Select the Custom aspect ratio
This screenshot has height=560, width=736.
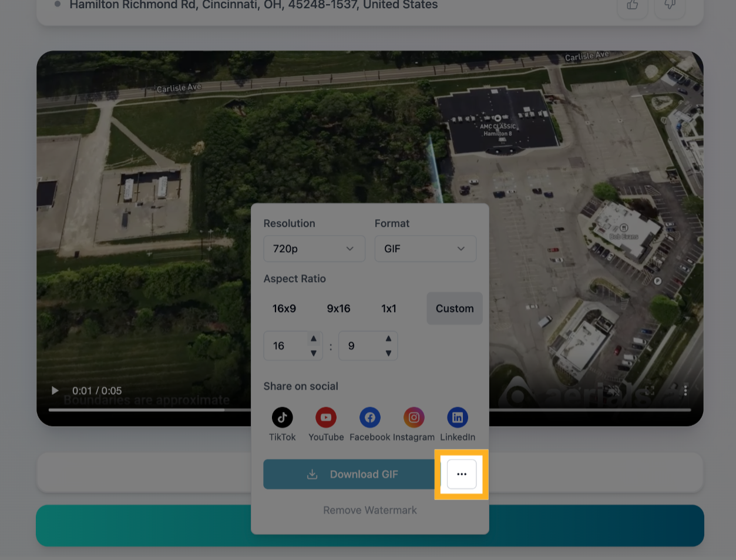[x=455, y=308]
